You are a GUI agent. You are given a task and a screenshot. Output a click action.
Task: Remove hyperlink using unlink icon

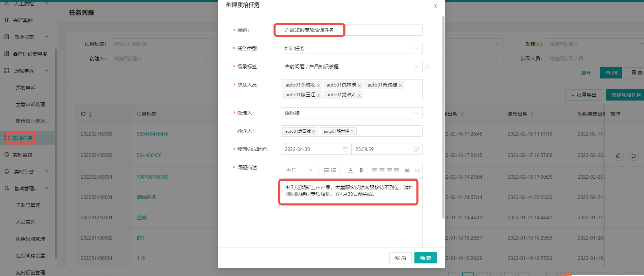point(418,171)
